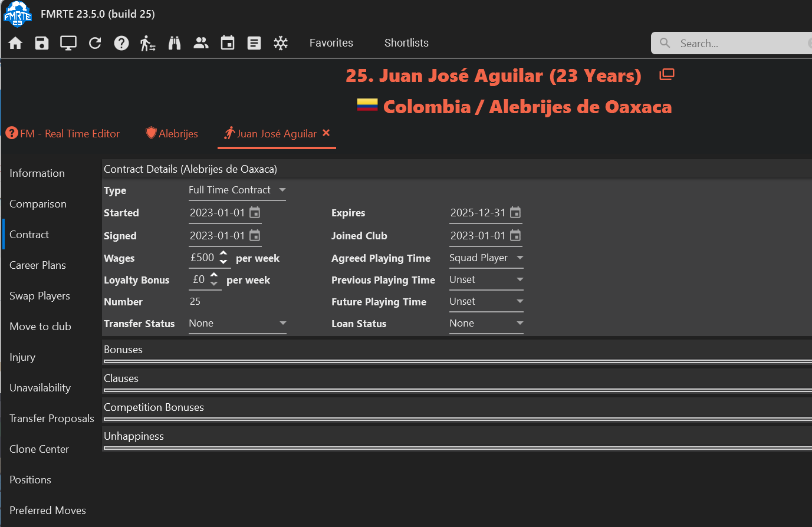
Task: Close the Juan José Aguilar tab
Action: tap(326, 133)
